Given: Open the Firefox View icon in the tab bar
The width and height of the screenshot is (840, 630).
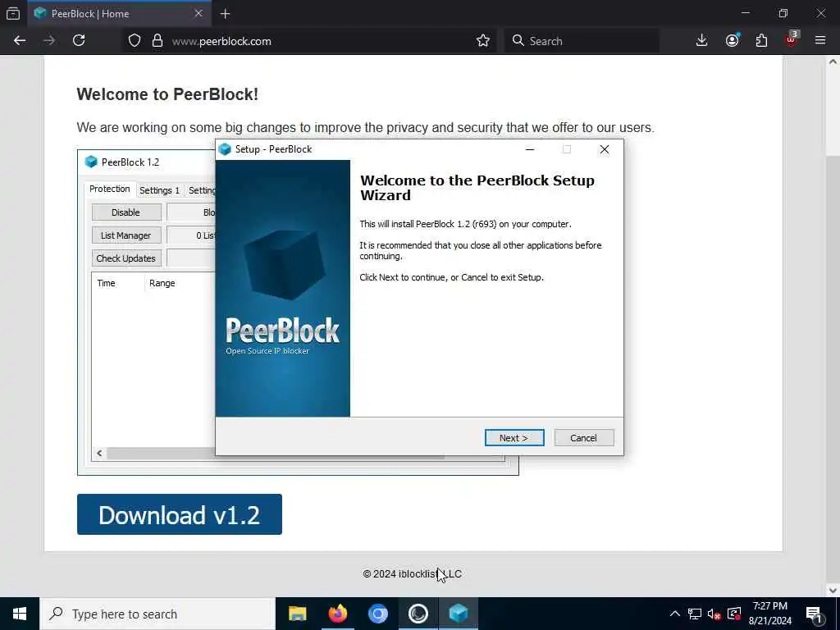Looking at the screenshot, I should 13,14.
